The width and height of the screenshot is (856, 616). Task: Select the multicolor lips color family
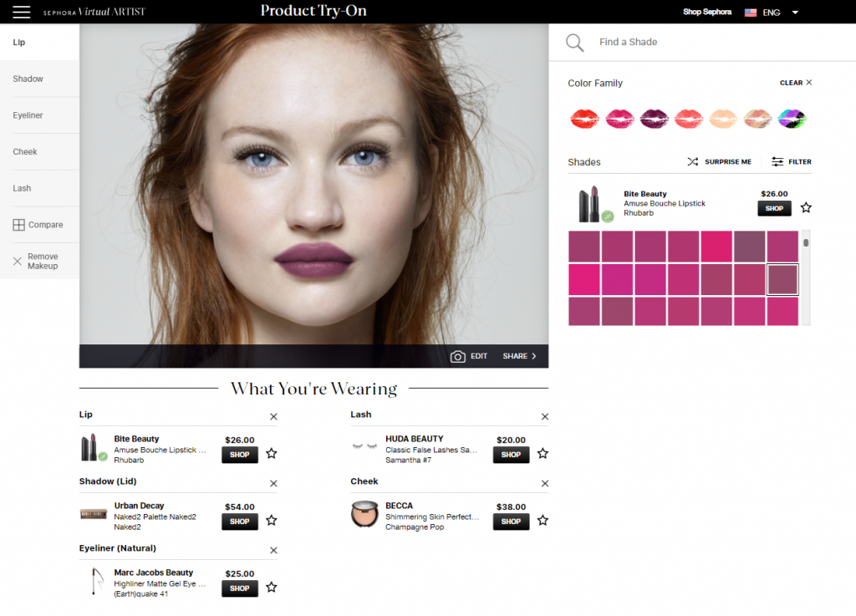coord(792,118)
